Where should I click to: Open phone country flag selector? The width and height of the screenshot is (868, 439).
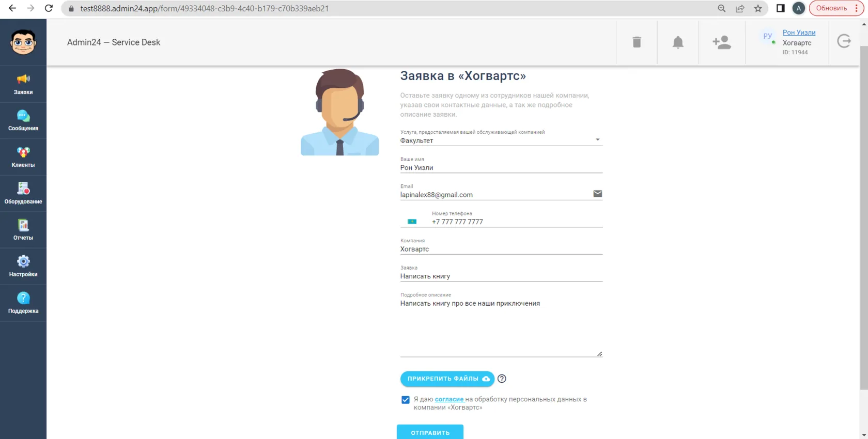click(x=412, y=222)
